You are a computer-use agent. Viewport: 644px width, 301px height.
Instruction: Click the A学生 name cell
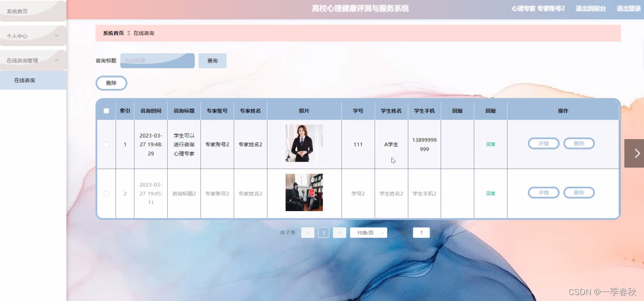click(391, 145)
